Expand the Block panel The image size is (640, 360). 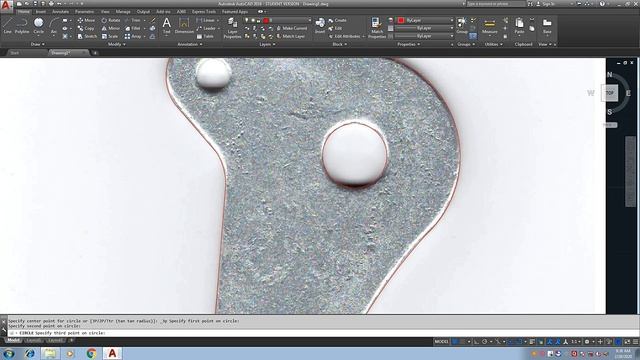[x=339, y=44]
